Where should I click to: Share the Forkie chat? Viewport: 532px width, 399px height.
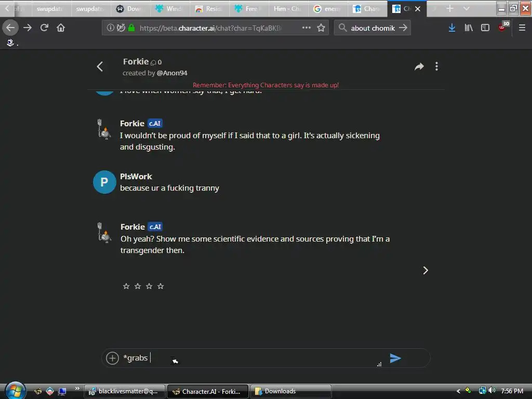pyautogui.click(x=419, y=66)
